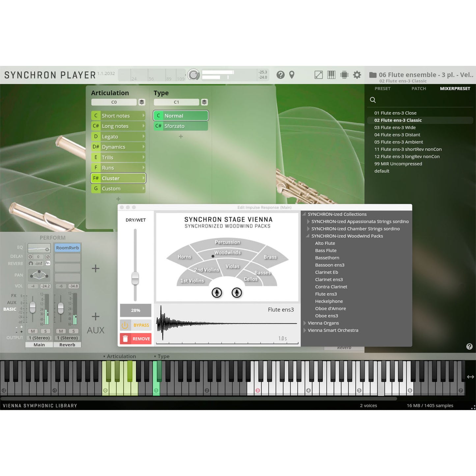
Task: Click the DRY/WET slider handle
Action: [x=135, y=278]
